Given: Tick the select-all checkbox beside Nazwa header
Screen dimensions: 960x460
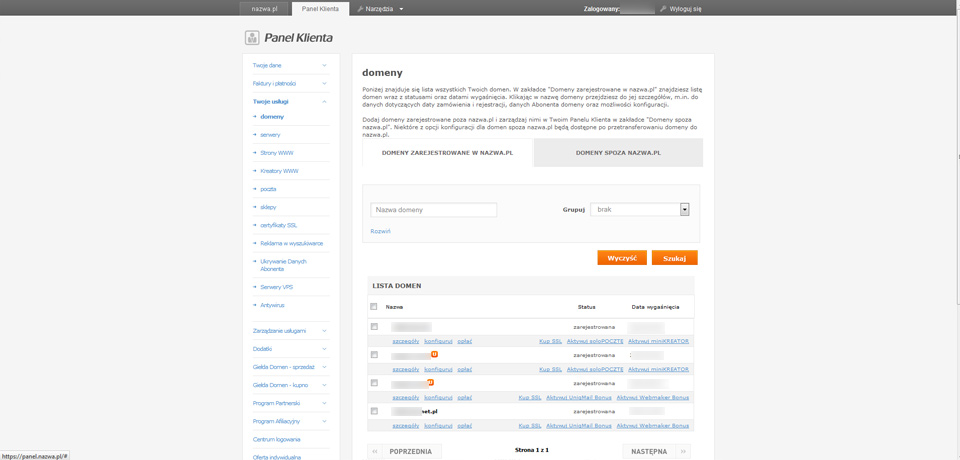Looking at the screenshot, I should 374,306.
